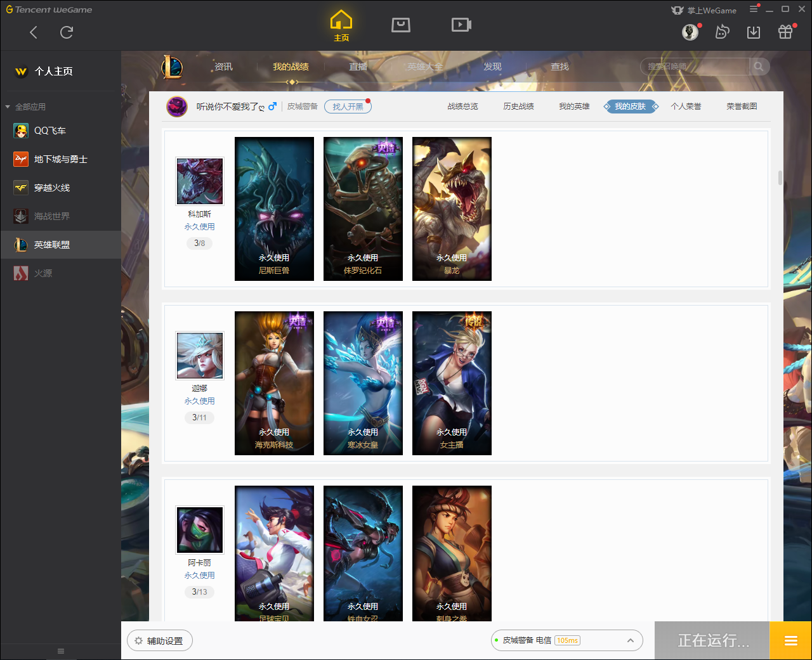
Task: Click the 3/8 skin count badge
Action: pyautogui.click(x=200, y=243)
